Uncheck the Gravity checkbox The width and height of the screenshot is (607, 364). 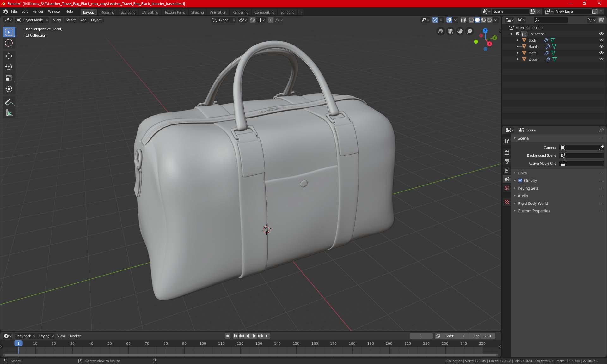coord(520,181)
